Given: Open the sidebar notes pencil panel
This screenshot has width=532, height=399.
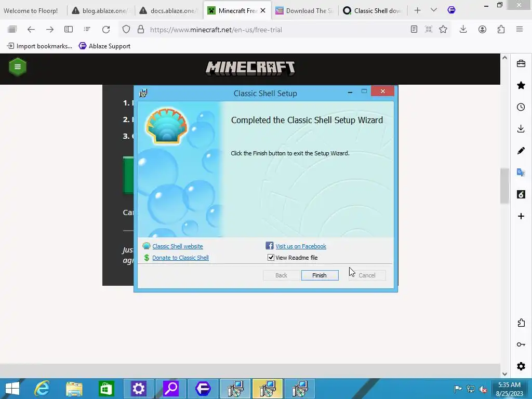Looking at the screenshot, I should [x=521, y=151].
